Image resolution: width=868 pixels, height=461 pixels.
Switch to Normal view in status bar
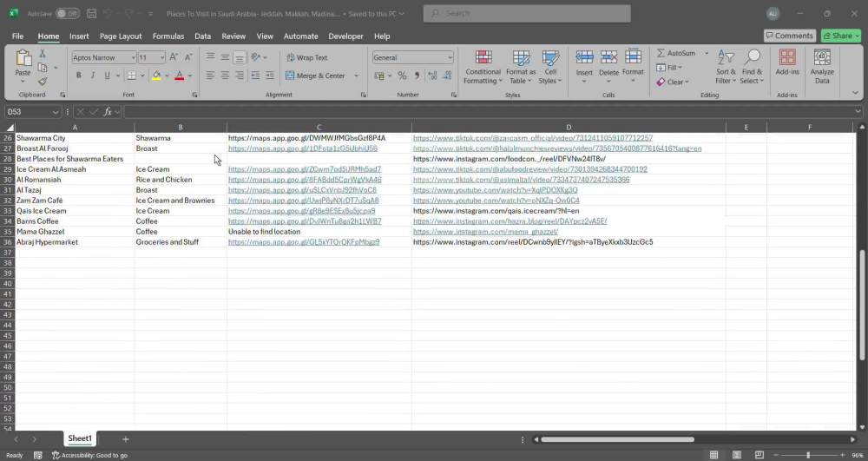714,455
